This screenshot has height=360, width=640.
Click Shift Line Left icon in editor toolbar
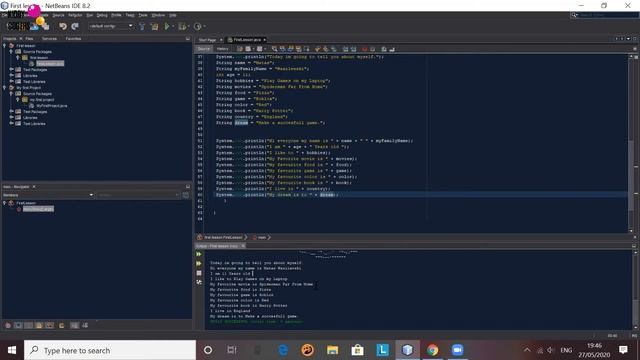pyautogui.click(x=345, y=49)
